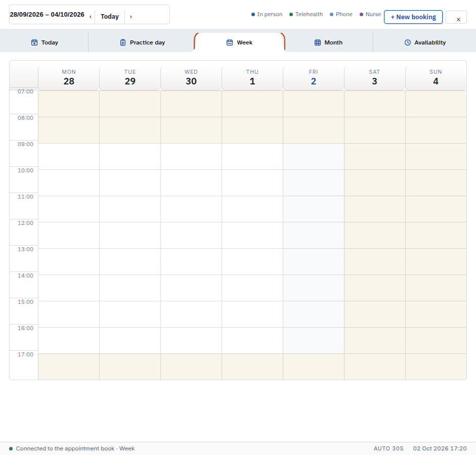Click the green connection status dot
This screenshot has height=455, width=476.
[11, 448]
